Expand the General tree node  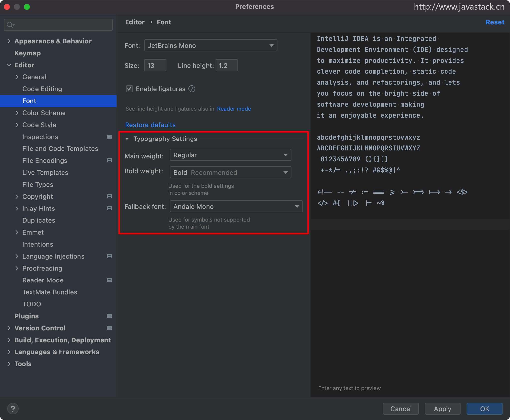pos(17,77)
